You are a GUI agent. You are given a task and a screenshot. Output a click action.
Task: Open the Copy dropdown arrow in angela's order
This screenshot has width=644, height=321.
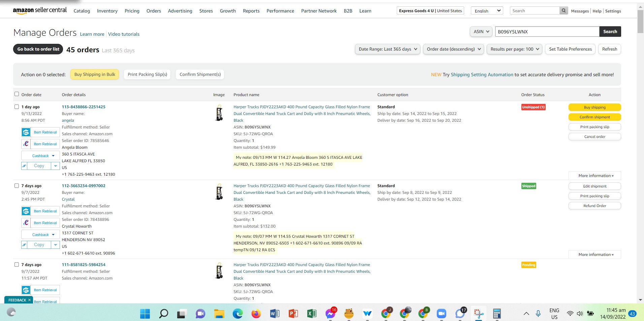click(56, 166)
